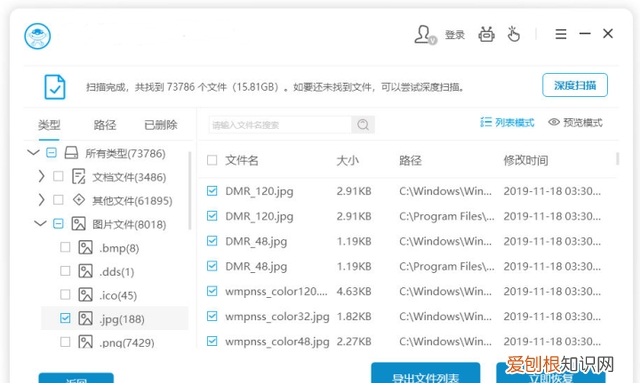
Task: Check the .ico(45) checkbox
Action: click(x=65, y=295)
